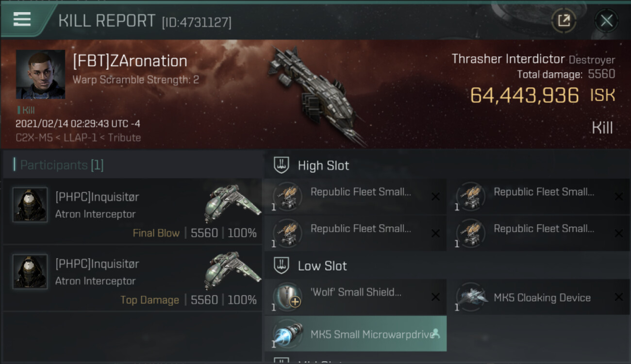Image resolution: width=631 pixels, height=364 pixels.
Task: Click the [FBT]ZAronation pilot name
Action: pyautogui.click(x=130, y=61)
